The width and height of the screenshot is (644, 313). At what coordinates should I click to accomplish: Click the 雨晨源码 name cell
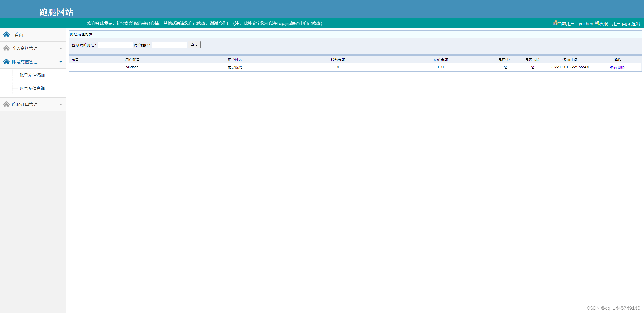click(x=235, y=67)
